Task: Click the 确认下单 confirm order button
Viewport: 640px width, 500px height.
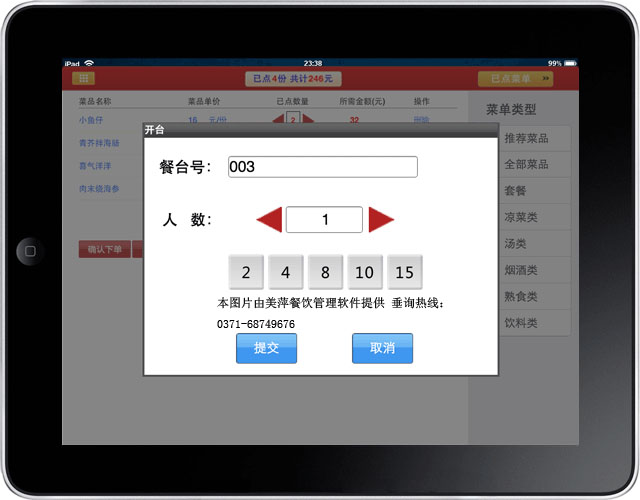Action: pyautogui.click(x=104, y=249)
